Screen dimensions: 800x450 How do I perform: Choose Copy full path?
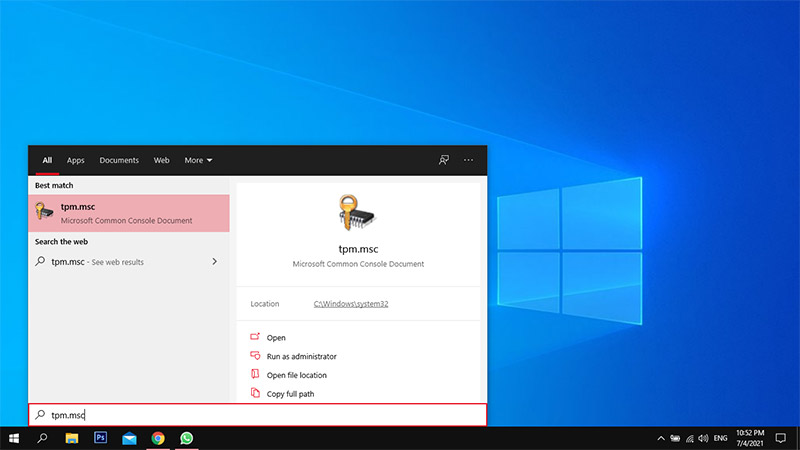(x=290, y=394)
